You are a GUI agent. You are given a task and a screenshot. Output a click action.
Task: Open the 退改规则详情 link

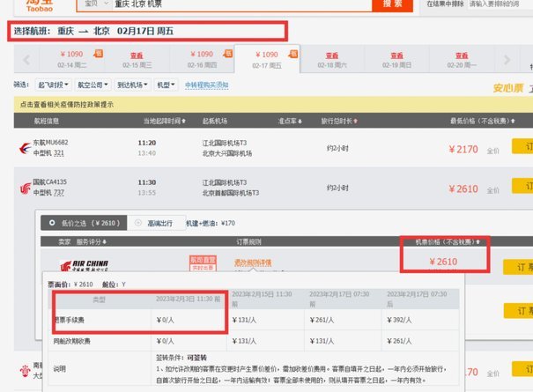point(253,263)
